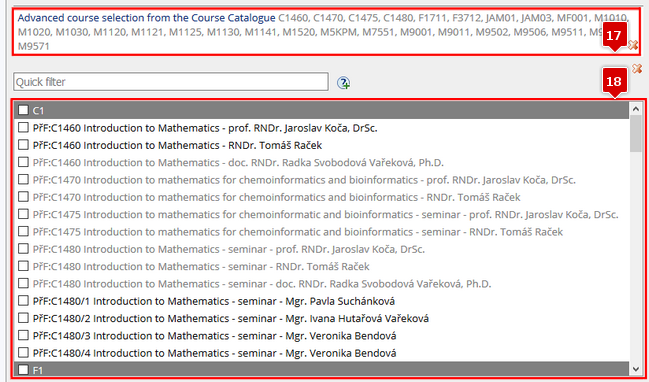Check C1460 by Radka Svobodová Vařeková

point(24,162)
